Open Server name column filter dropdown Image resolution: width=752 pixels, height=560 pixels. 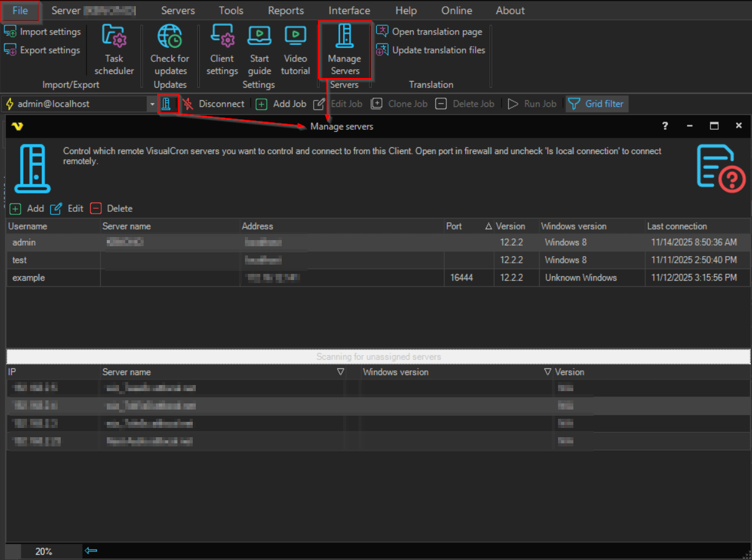340,372
